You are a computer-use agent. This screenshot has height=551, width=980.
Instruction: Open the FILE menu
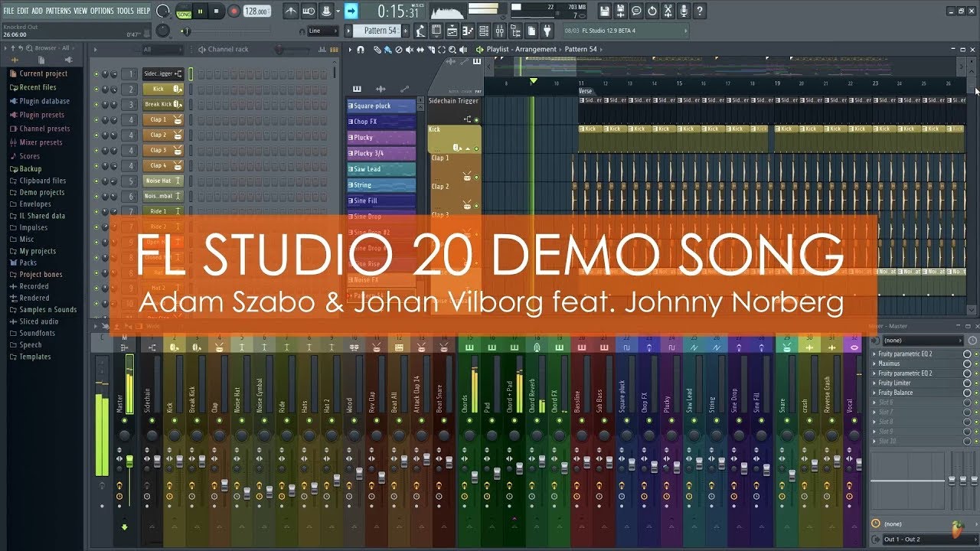pyautogui.click(x=8, y=11)
